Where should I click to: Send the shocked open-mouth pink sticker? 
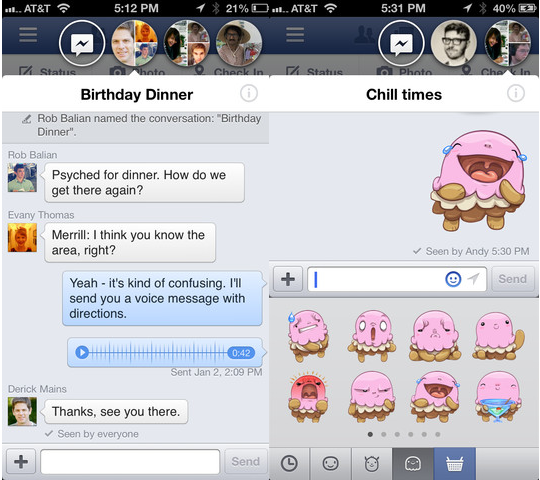pos(372,336)
